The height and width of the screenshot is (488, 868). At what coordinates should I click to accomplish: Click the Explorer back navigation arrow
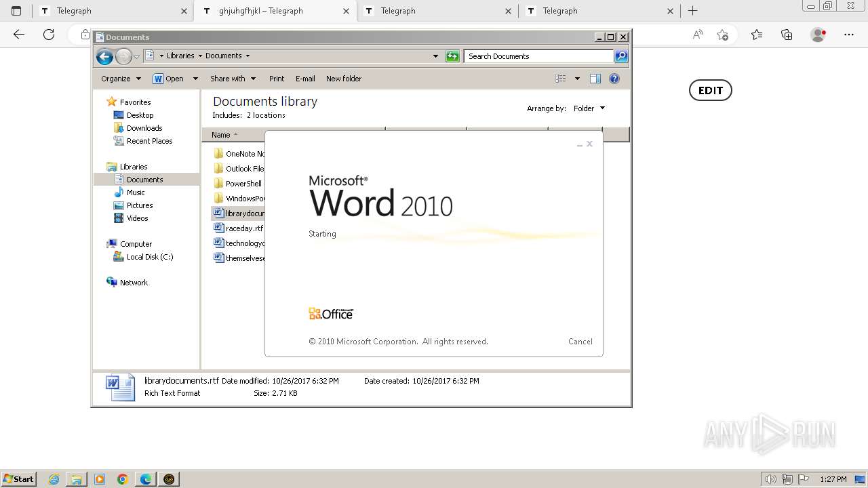[x=104, y=56]
